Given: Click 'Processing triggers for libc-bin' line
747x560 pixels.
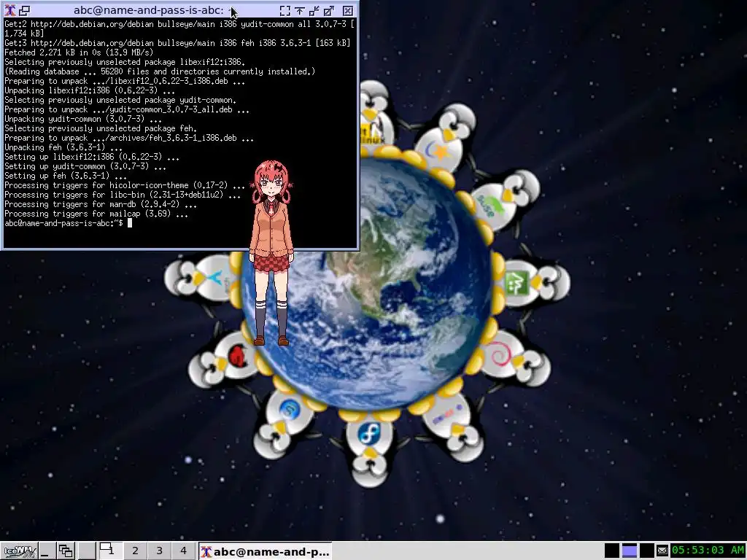Looking at the screenshot, I should [123, 195].
